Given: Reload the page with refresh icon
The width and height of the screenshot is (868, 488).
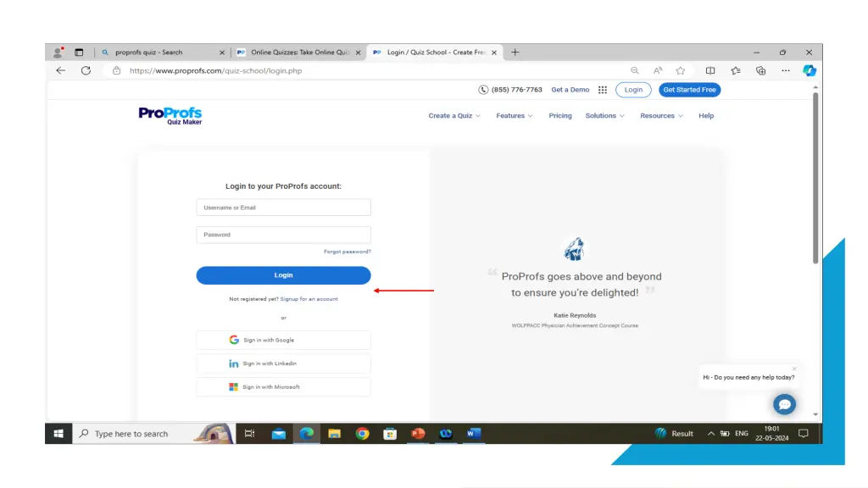Looking at the screenshot, I should coord(86,70).
